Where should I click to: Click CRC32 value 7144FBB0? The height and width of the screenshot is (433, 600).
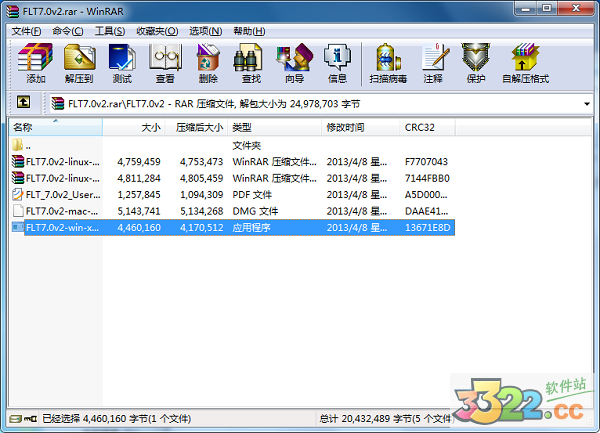[427, 178]
